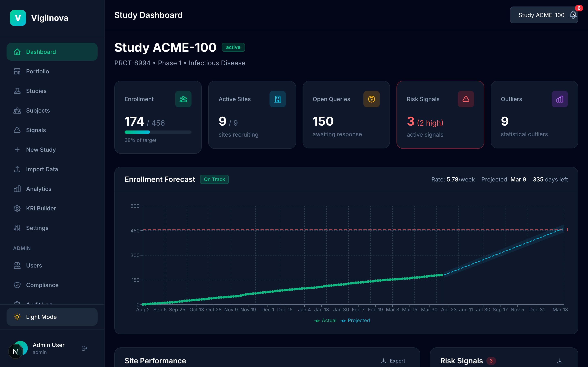This screenshot has height=367, width=588.
Task: Open the Subjects section
Action: [38, 111]
